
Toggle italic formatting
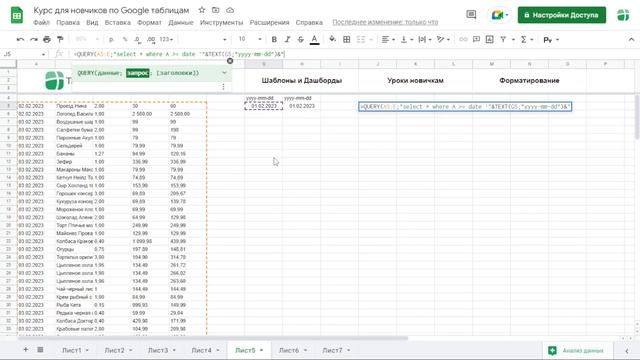click(x=287, y=40)
